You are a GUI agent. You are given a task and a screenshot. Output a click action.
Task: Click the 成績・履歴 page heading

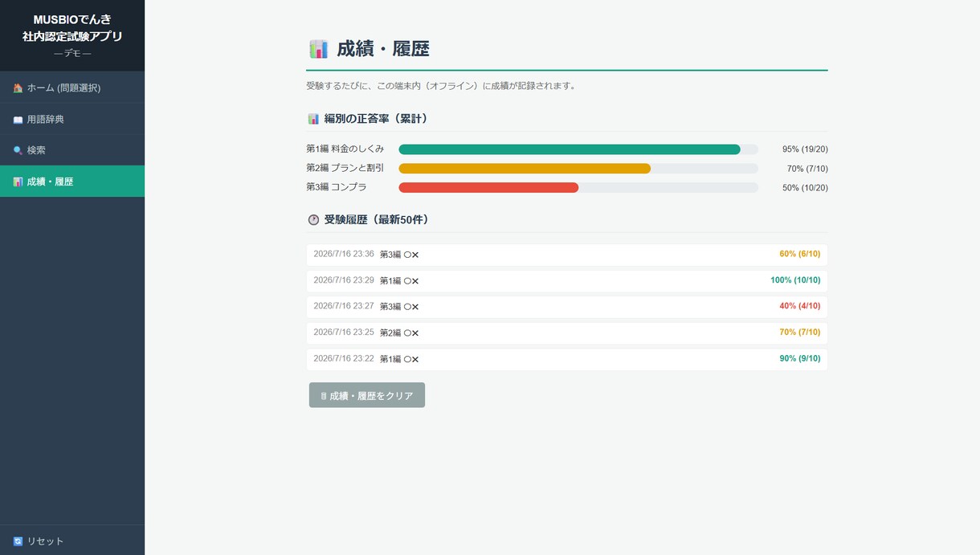coord(383,49)
